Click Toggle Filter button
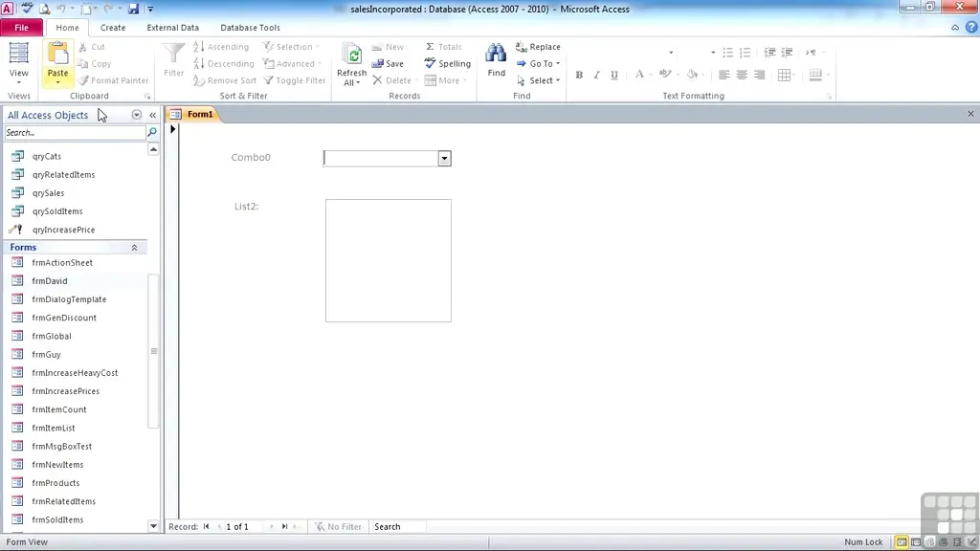 [x=295, y=80]
